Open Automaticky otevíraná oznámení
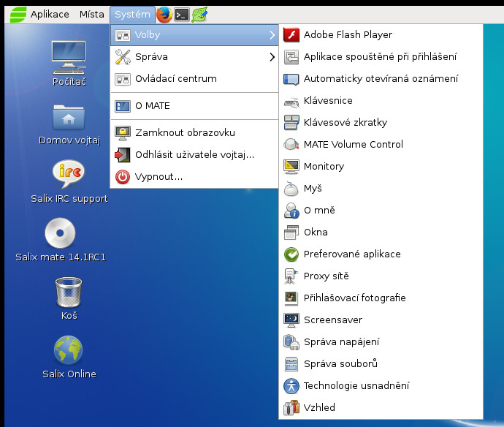Viewport: 504px width, 427px height. tap(381, 79)
